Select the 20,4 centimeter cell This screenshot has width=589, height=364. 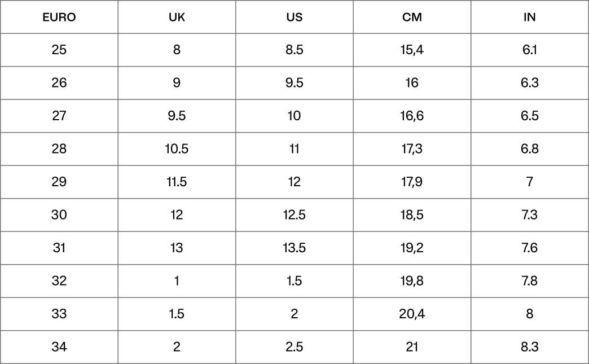tap(412, 314)
